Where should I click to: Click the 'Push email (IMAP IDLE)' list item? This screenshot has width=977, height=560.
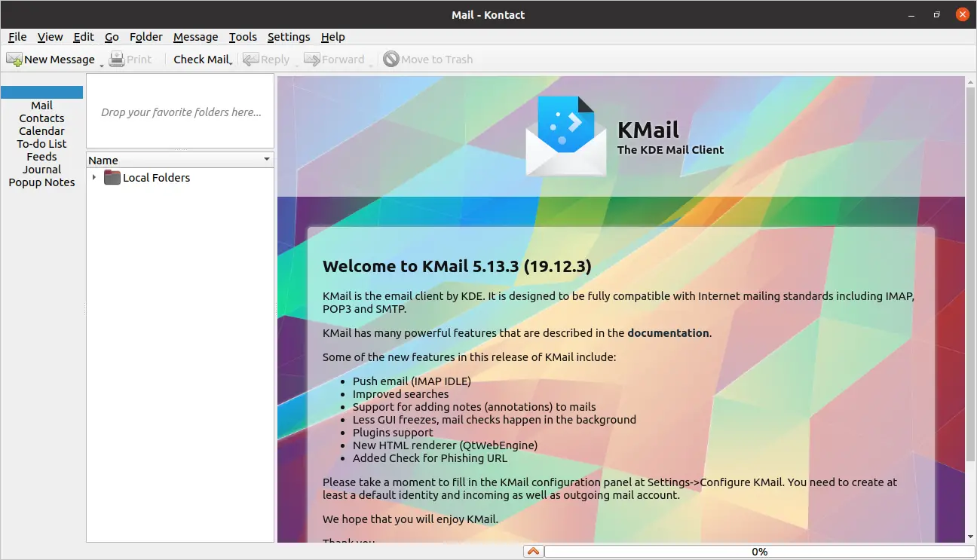[412, 381]
